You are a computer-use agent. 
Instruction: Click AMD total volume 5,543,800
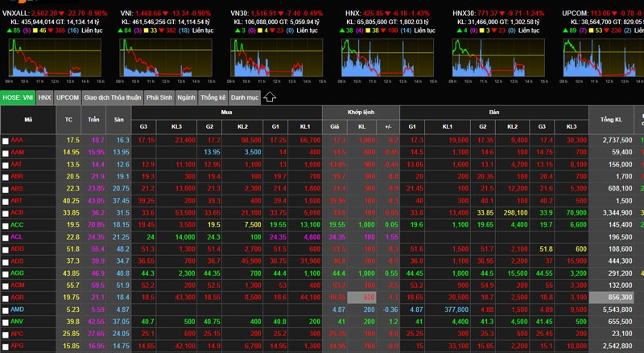(x=617, y=310)
